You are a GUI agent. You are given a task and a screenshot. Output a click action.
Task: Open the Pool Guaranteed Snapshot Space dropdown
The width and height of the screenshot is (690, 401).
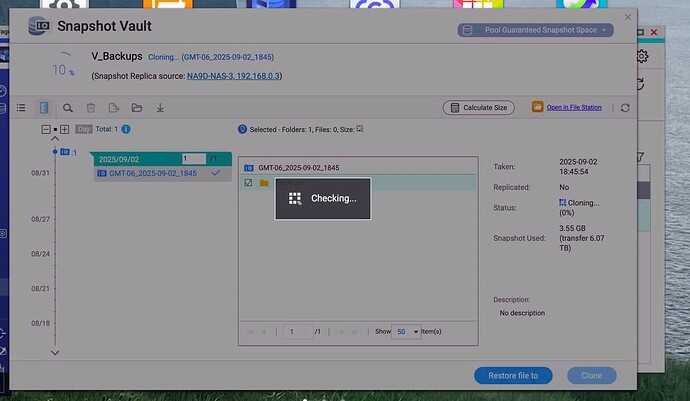[x=535, y=31]
